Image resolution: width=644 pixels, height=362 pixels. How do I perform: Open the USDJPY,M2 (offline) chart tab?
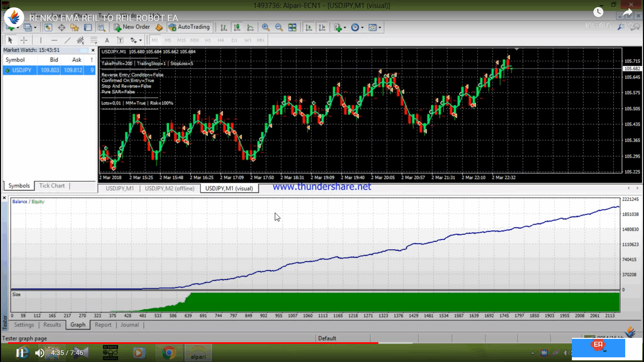169,188
